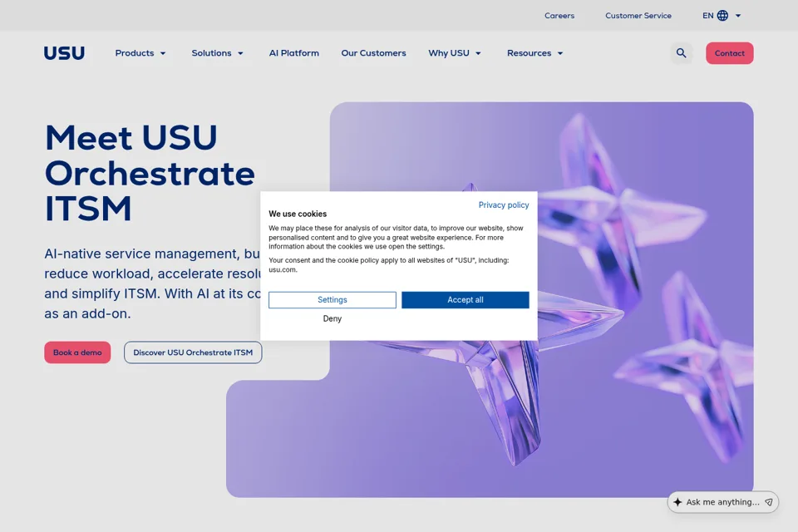Expand the Products dropdown arrow
The height and width of the screenshot is (532, 798).
point(163,53)
